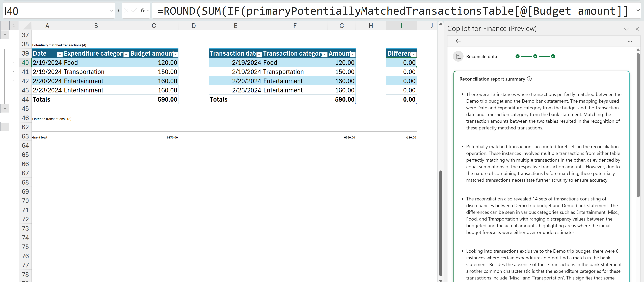Viewport: 644px width, 282px height.
Task: Collapse the Copilot pane options chevron
Action: 626,29
